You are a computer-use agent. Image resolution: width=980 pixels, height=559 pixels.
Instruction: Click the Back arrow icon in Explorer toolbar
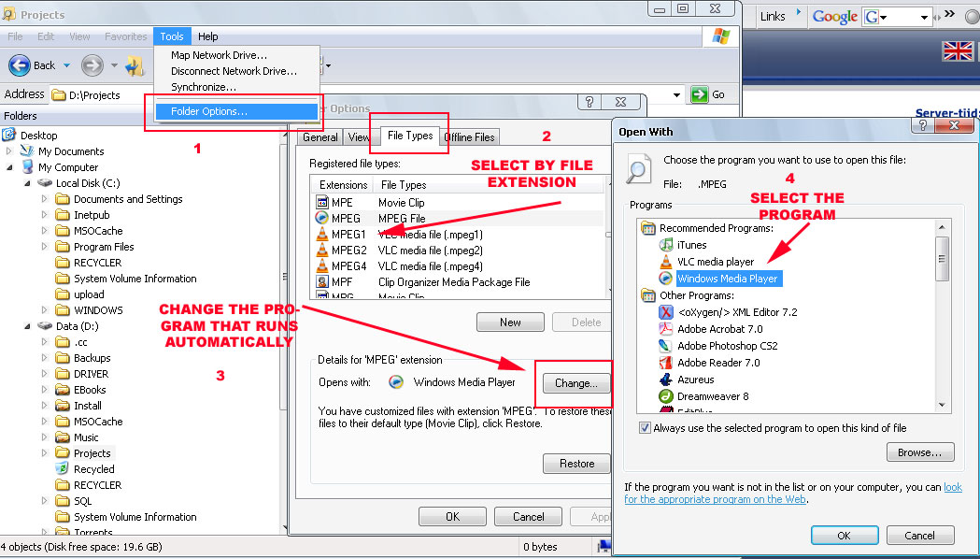pyautogui.click(x=20, y=65)
